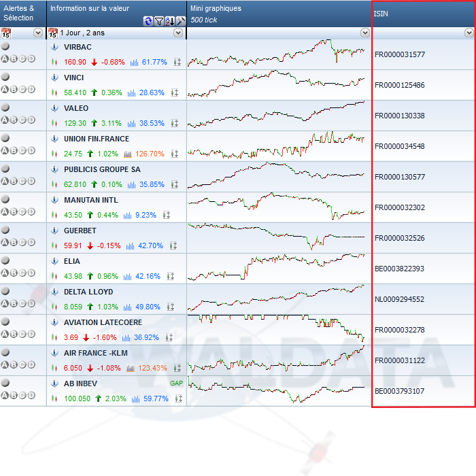The image size is (476, 476).
Task: Open info icon for VIRBAC
Action: coord(54,47)
